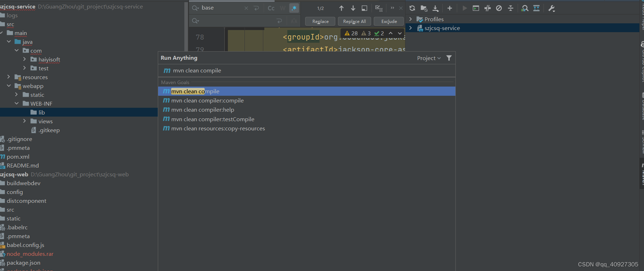Collapse all nodes in Maven panel
The height and width of the screenshot is (271, 644).
click(511, 8)
